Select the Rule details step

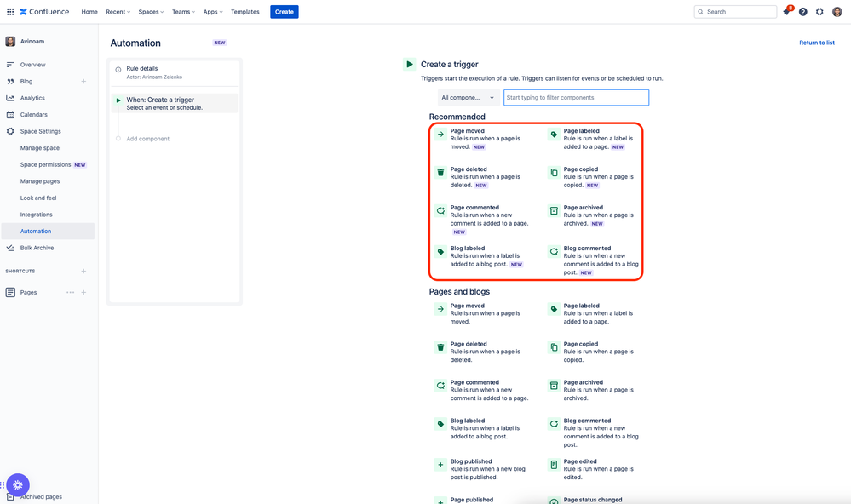pos(175,72)
